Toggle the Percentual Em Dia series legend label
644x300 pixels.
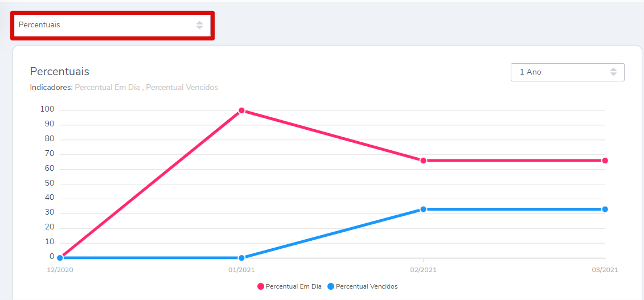pos(293,286)
